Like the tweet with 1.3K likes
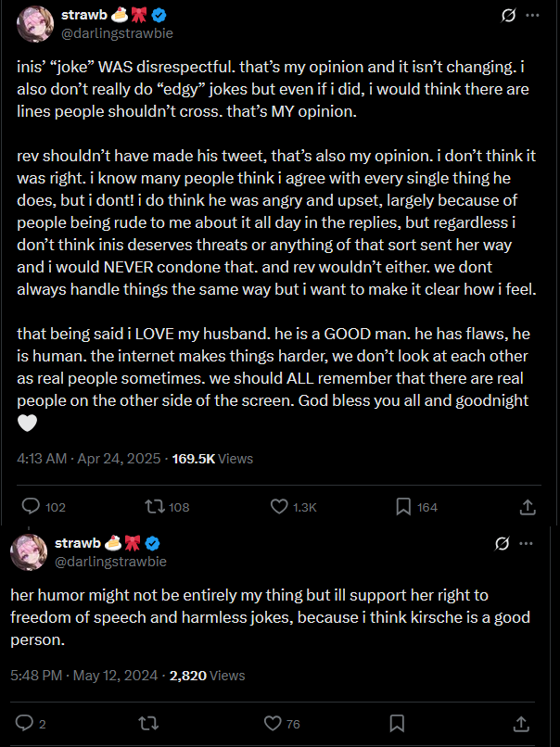The image size is (560, 747). point(279,507)
